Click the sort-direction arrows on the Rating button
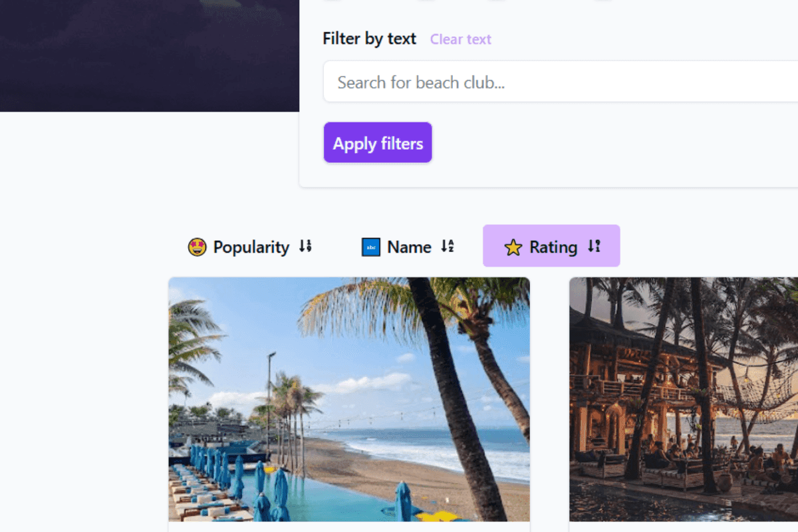The image size is (798, 532). pyautogui.click(x=593, y=245)
